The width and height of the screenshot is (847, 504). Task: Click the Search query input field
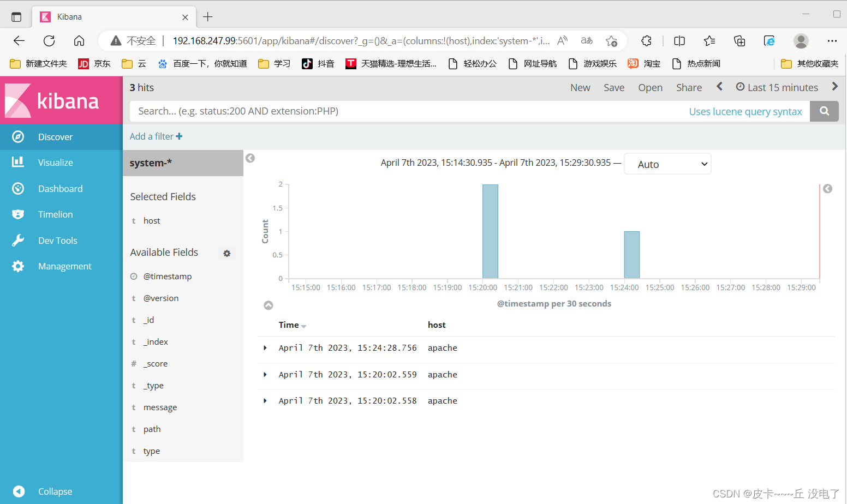[409, 111]
